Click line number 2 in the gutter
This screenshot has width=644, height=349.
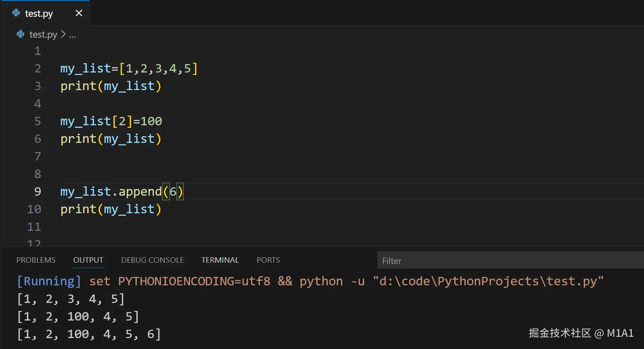click(38, 68)
